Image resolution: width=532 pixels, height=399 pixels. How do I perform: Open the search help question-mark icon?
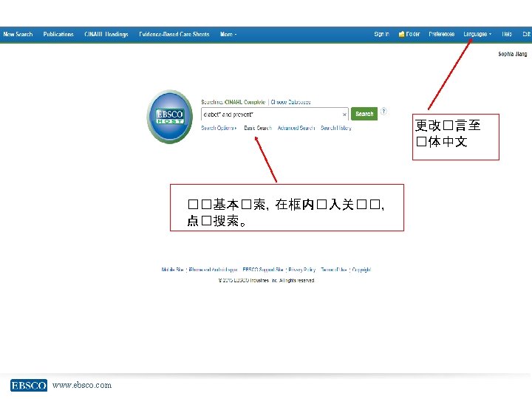pos(383,112)
